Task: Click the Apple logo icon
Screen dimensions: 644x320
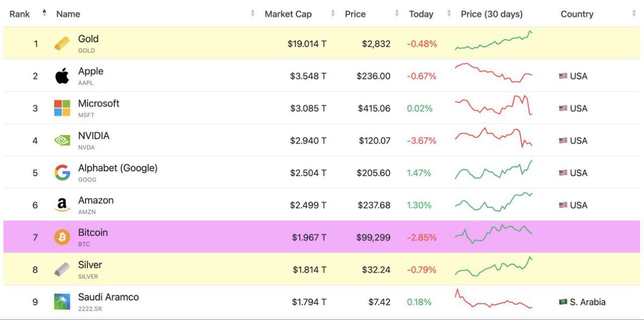Action: pyautogui.click(x=62, y=76)
